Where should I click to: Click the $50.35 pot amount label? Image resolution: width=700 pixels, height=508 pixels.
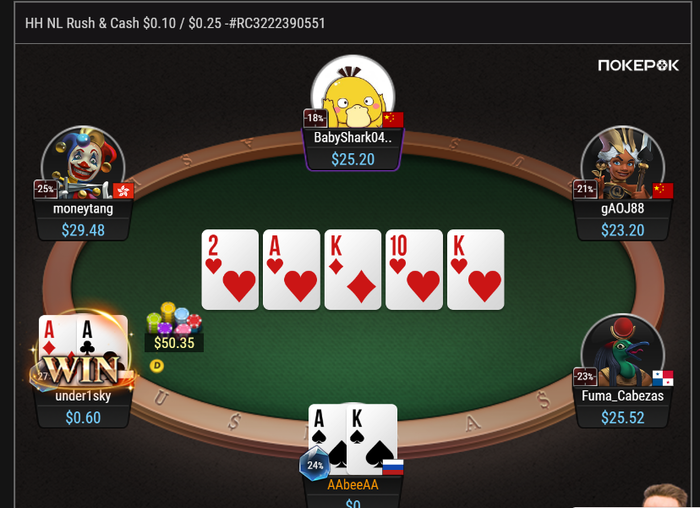[x=174, y=343]
